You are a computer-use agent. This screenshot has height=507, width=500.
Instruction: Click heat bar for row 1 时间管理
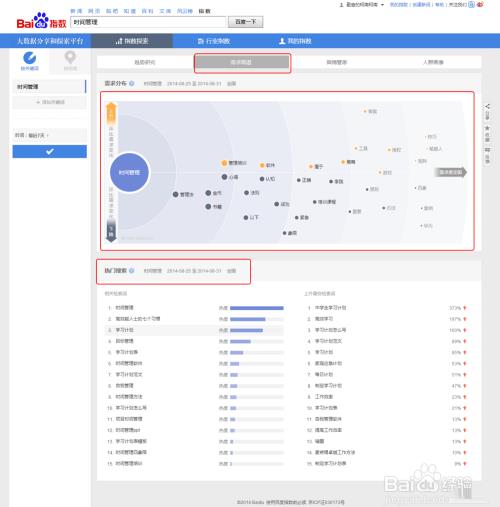257,308
